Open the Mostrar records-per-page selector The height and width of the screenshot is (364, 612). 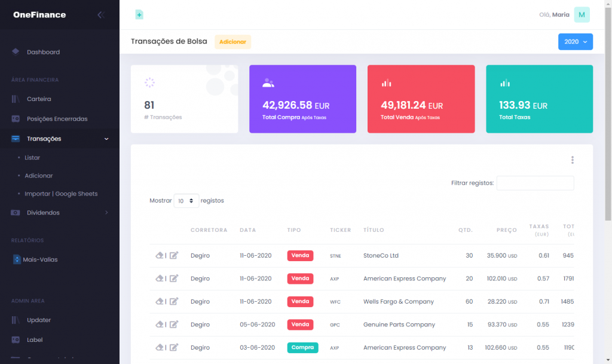tap(186, 201)
